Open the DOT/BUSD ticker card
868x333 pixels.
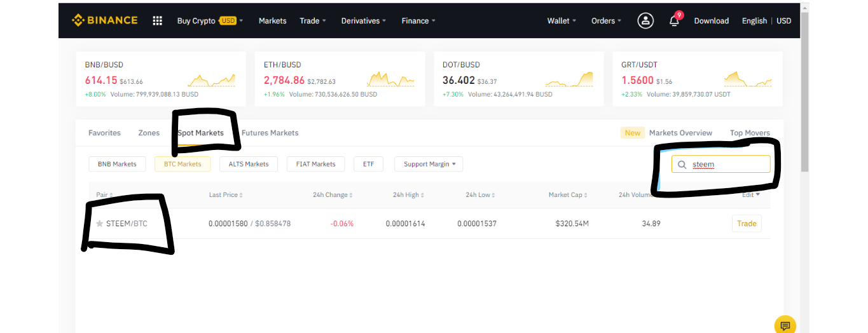[518, 79]
